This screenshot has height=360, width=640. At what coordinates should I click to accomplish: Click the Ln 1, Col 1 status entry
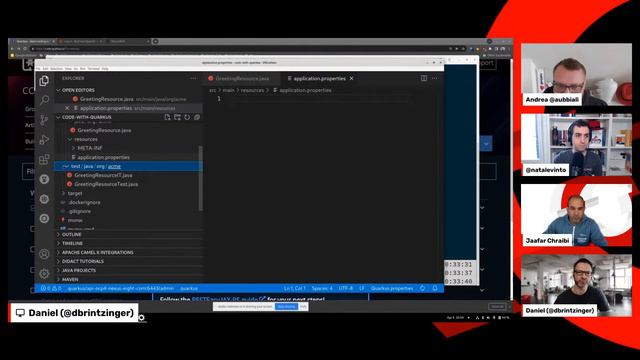click(294, 288)
